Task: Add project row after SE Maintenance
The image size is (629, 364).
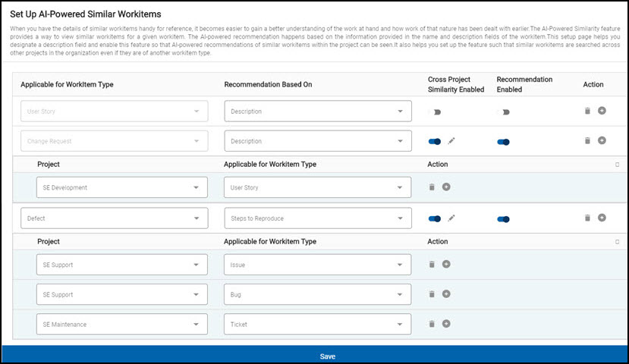Action: tap(446, 324)
